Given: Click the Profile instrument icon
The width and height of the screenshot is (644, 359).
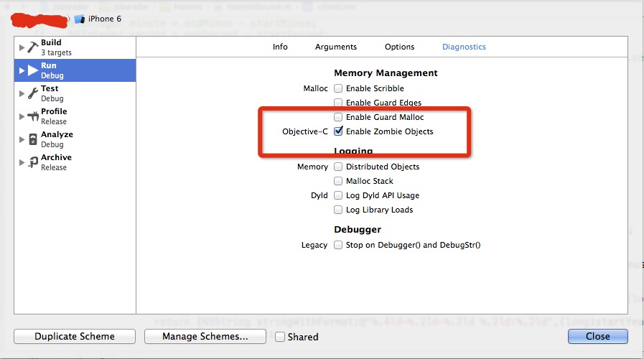Looking at the screenshot, I should pos(33,116).
